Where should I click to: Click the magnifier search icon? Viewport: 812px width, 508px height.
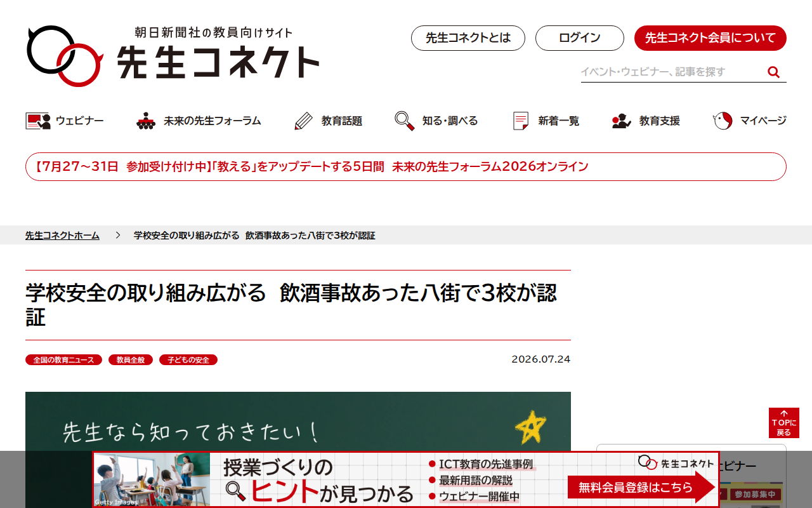click(773, 72)
